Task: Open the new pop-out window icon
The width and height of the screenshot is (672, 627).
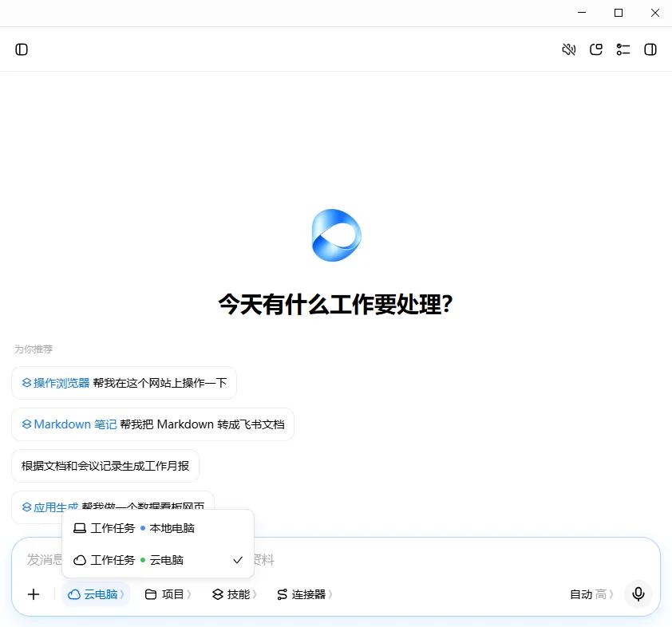Action: coord(596,49)
